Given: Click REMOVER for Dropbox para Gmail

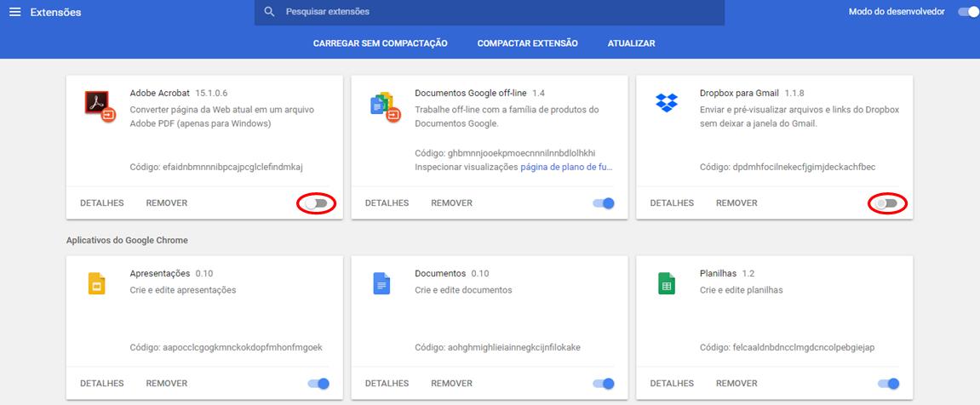Looking at the screenshot, I should (736, 203).
